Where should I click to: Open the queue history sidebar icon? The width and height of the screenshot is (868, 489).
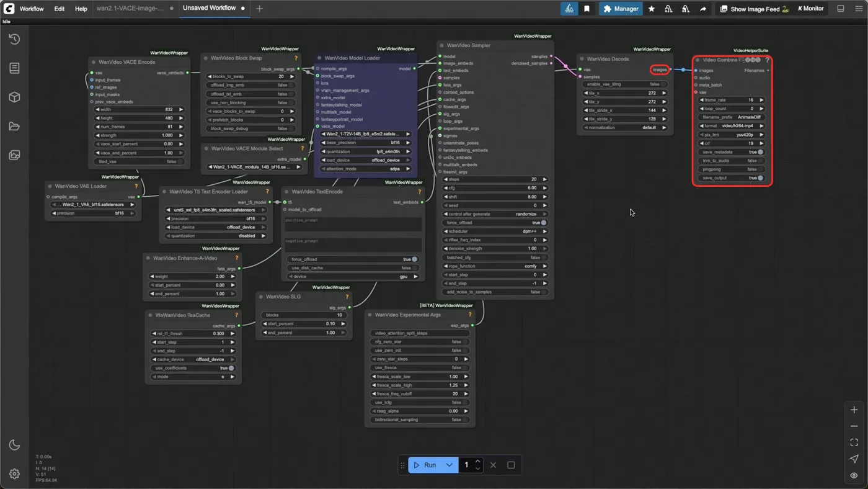(14, 39)
